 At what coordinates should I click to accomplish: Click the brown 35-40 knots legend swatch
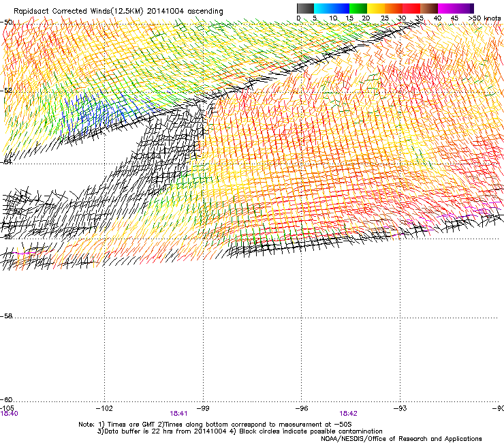pyautogui.click(x=429, y=8)
